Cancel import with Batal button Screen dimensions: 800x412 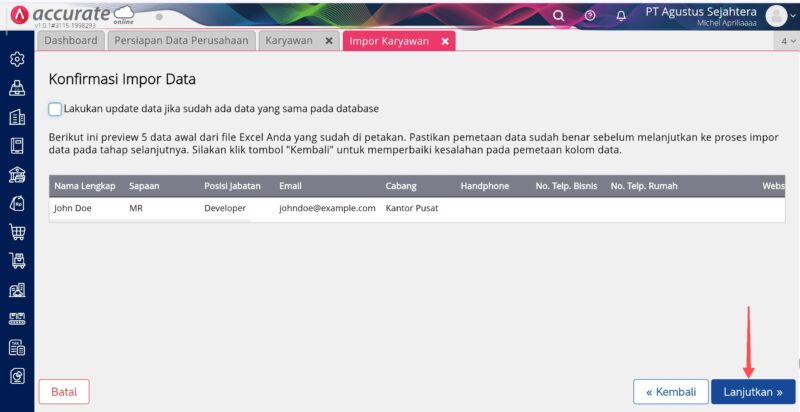click(64, 392)
